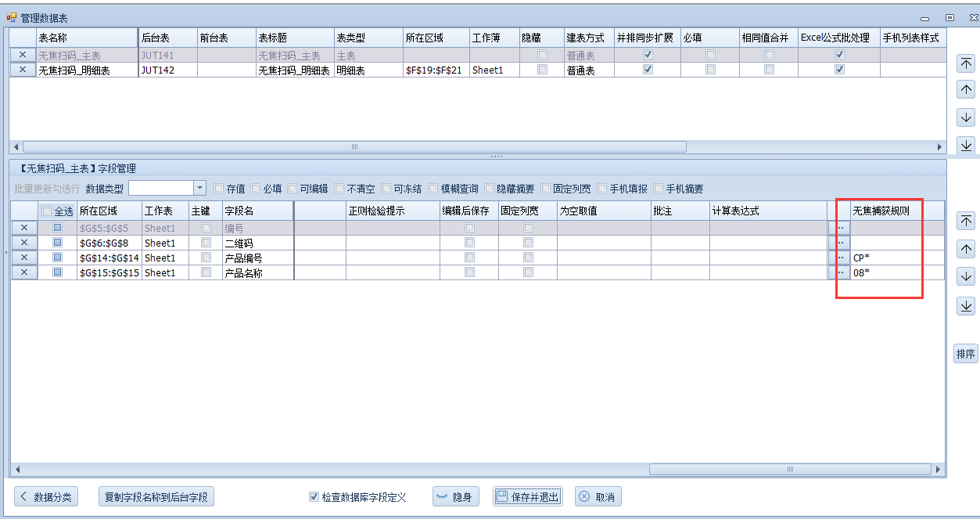Click the 无焦捕获规则 column header
This screenshot has height=519, width=980.
881,211
